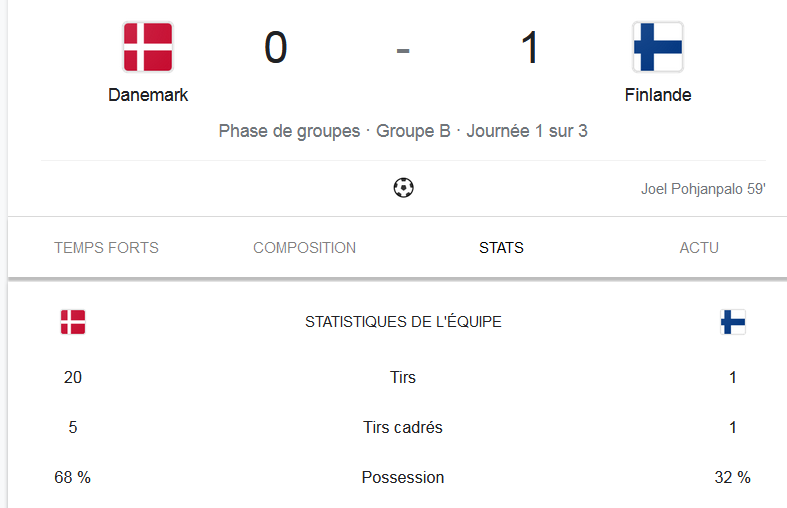Viewport: 787px width, 508px height.
Task: Click the Tirs cadrés stat label
Action: click(403, 427)
